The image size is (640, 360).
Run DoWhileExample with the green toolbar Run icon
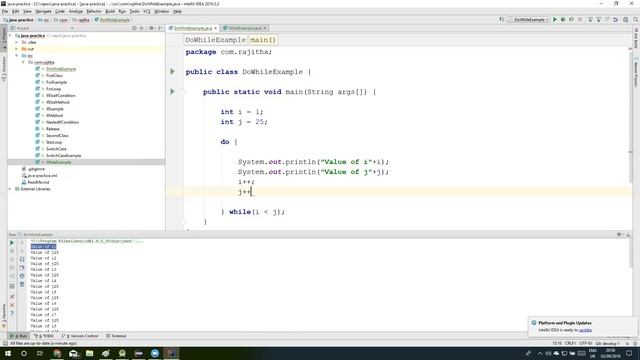(555, 19)
